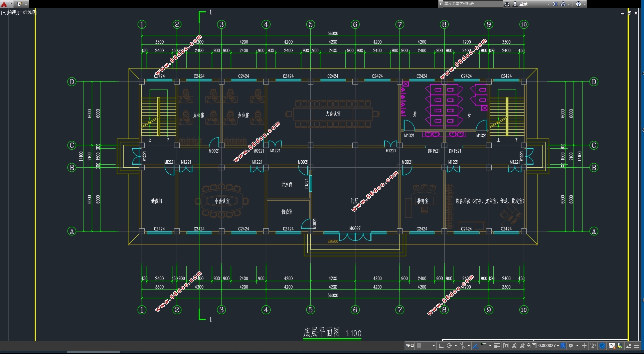Open the application menu dropdown arrow
Screen dimensions: 644x354
pyautogui.click(x=11, y=4)
